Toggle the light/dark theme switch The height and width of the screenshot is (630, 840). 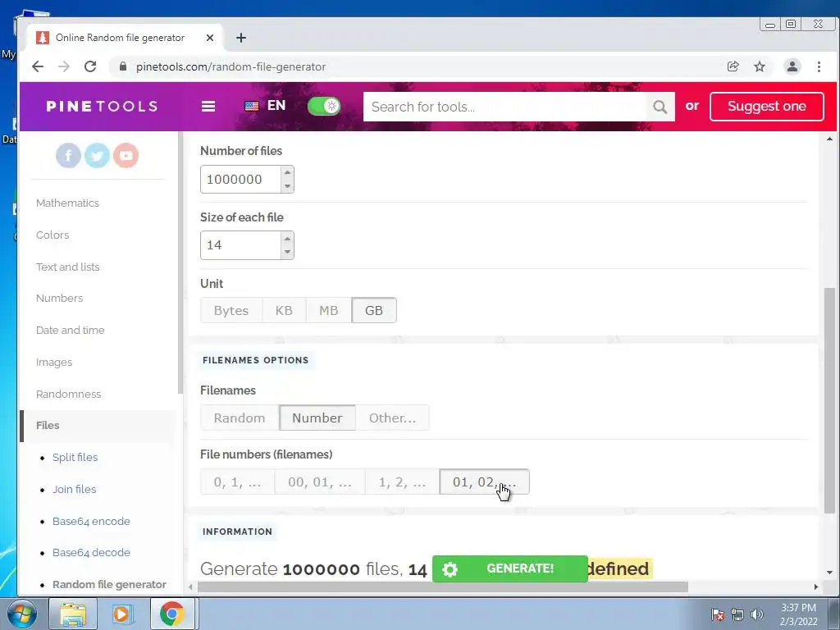click(323, 106)
